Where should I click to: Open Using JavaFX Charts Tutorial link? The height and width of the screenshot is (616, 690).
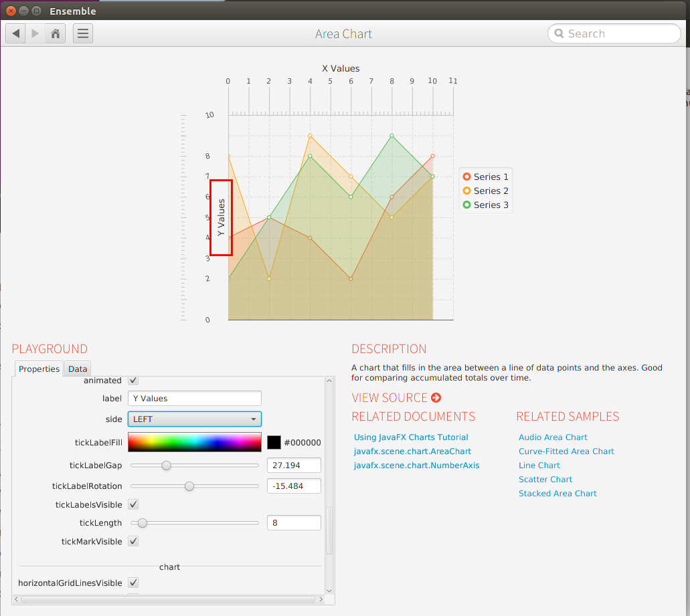point(411,437)
